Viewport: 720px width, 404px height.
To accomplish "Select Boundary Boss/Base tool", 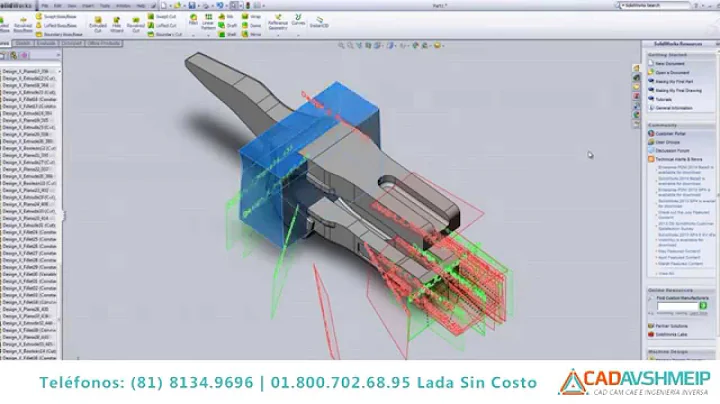I will coord(59,34).
